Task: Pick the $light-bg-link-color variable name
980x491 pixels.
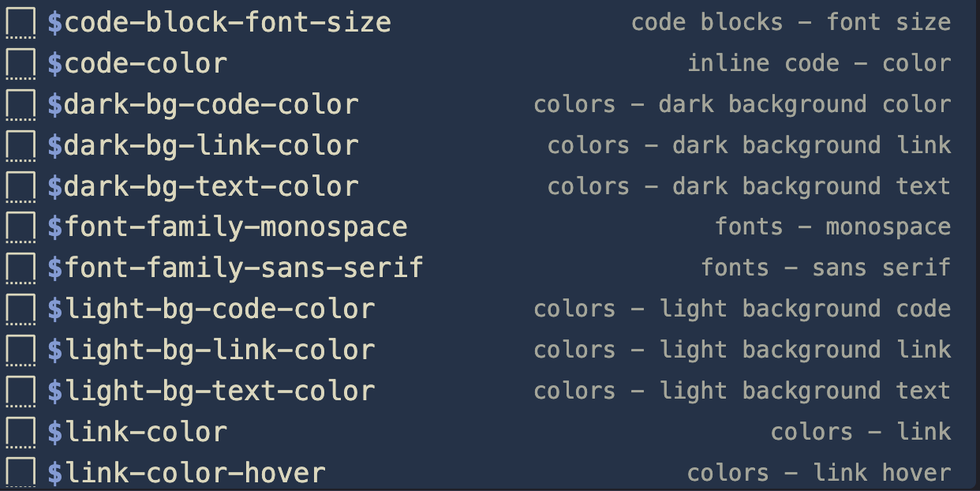Action: click(211, 350)
